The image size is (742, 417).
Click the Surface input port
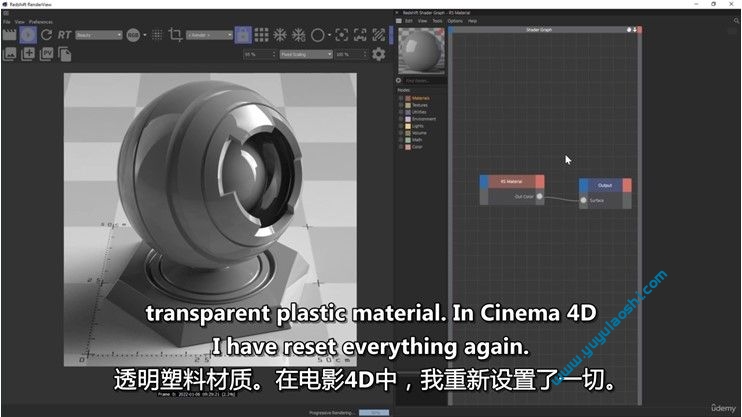click(x=583, y=200)
